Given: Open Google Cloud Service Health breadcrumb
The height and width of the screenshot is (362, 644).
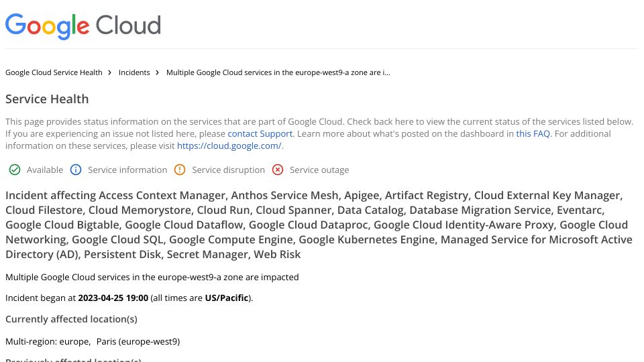Looking at the screenshot, I should [54, 72].
